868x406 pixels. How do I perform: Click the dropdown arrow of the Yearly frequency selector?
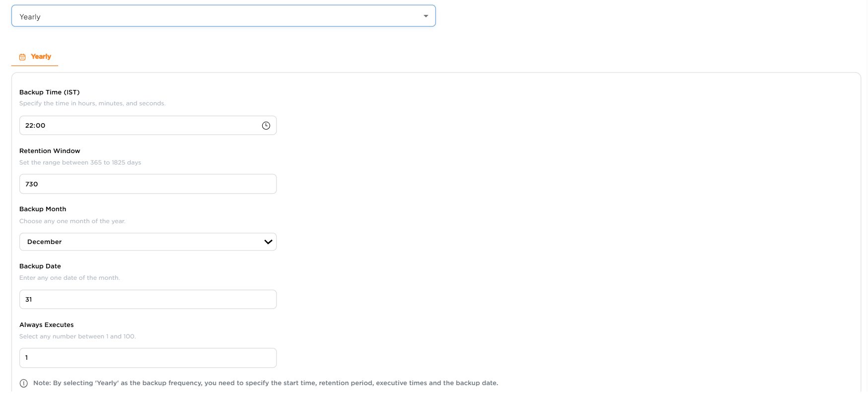426,16
